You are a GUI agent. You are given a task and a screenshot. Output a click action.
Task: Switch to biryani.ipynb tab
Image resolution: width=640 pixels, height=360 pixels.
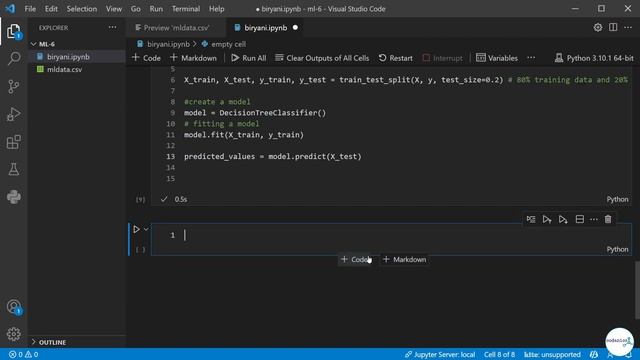(x=265, y=28)
